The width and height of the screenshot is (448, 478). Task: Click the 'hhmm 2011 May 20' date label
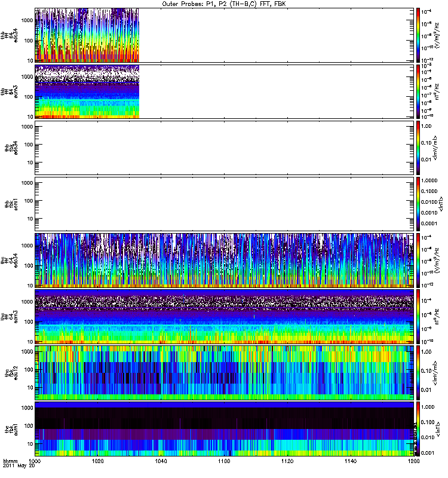click(x=13, y=465)
